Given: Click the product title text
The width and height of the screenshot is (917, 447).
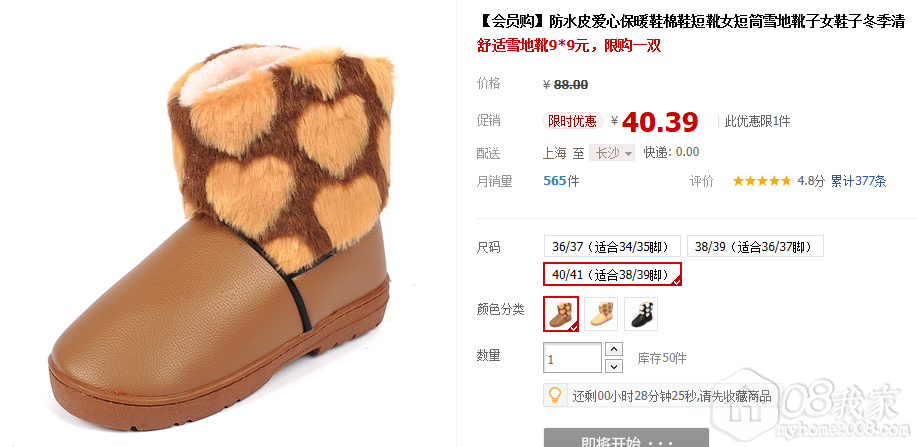Looking at the screenshot, I should [x=691, y=22].
